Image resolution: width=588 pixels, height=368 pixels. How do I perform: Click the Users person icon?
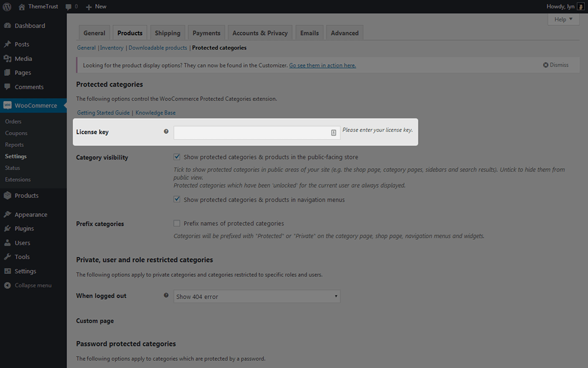pos(8,243)
